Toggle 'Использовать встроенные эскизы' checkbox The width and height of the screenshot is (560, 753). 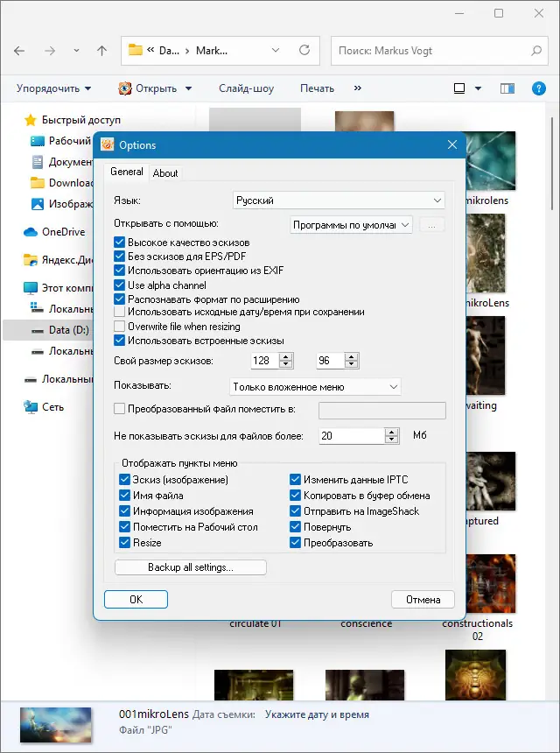point(120,341)
